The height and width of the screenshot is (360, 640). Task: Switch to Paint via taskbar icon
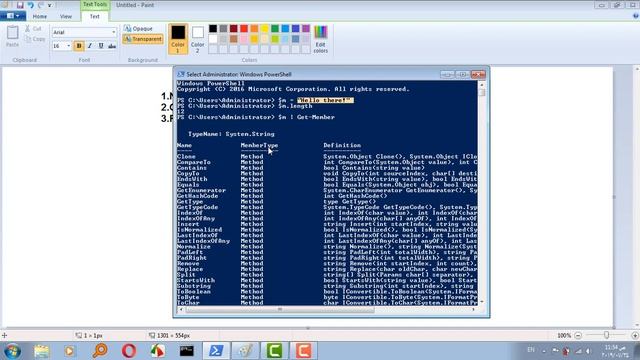pos(245,351)
